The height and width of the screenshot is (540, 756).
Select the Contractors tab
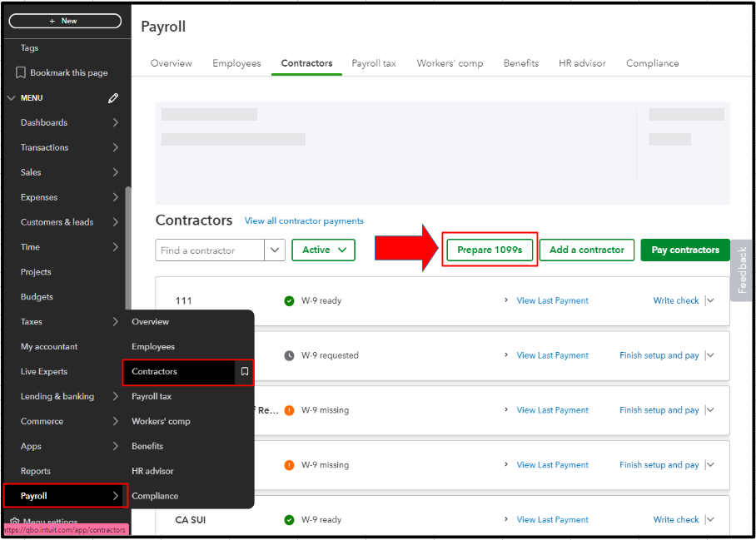(306, 63)
